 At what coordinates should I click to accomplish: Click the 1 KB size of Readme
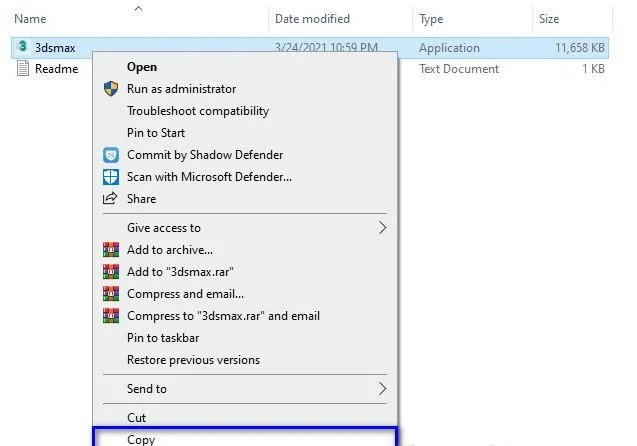(593, 69)
